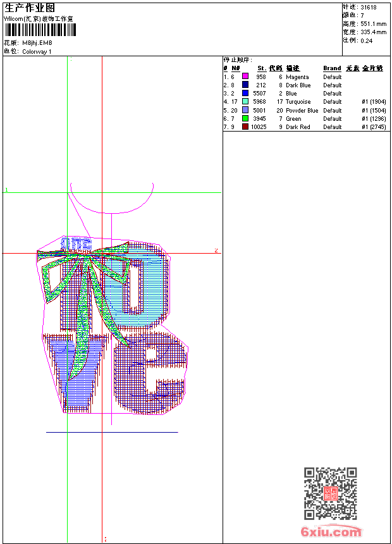This screenshot has height=544, width=392.
Task: Click the #1 (2745) sequin entry
Action: [x=374, y=127]
